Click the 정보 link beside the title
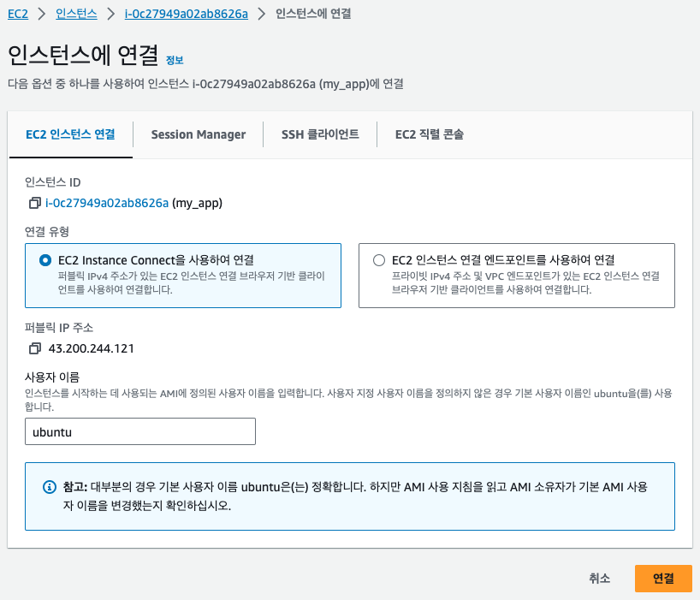The height and width of the screenshot is (600, 700). click(x=175, y=60)
